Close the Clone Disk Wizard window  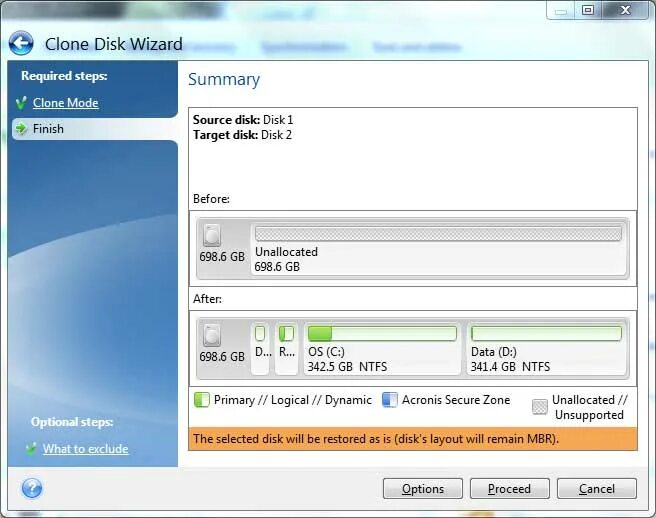(625, 10)
